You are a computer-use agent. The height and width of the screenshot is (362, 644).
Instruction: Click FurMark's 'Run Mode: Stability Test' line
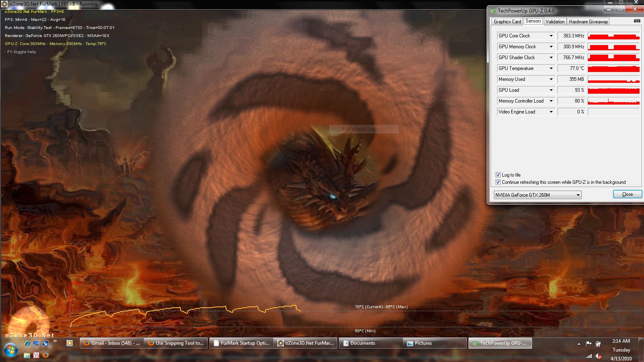(x=60, y=28)
